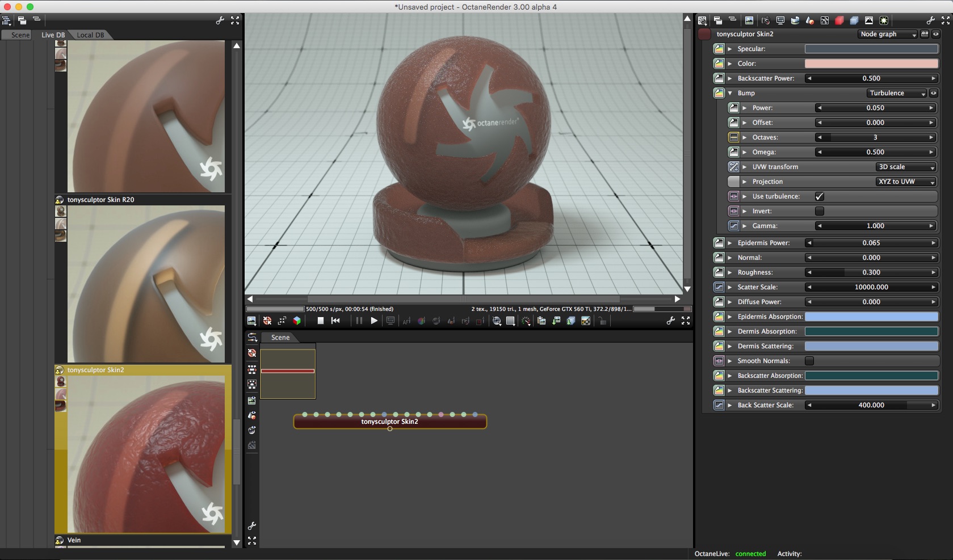Open node inspector wrench settings
The height and width of the screenshot is (560, 953).
click(931, 20)
